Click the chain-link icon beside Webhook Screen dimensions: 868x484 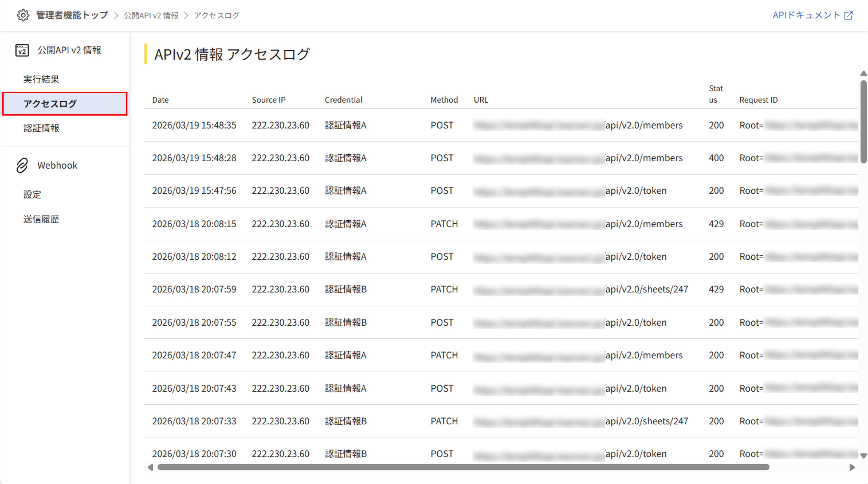click(22, 165)
